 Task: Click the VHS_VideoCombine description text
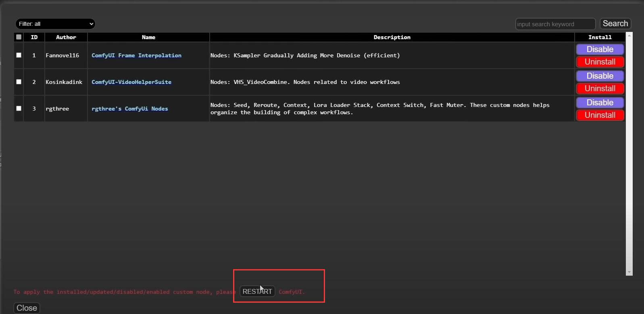(x=305, y=82)
